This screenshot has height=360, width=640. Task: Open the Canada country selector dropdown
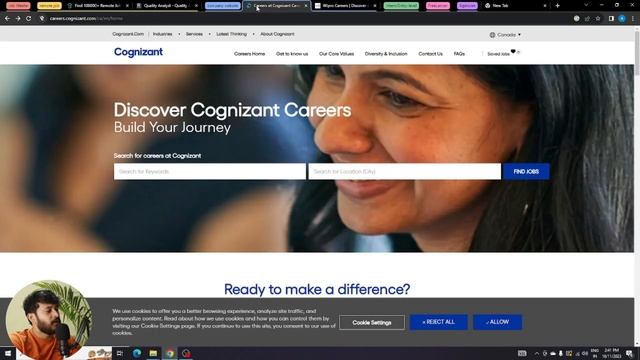506,35
